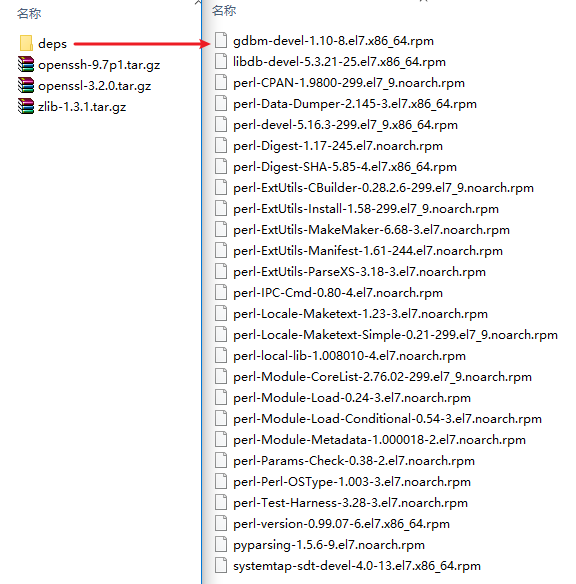Click the perl-ExtUtils-ParseXS rpm file icon

coord(221,271)
